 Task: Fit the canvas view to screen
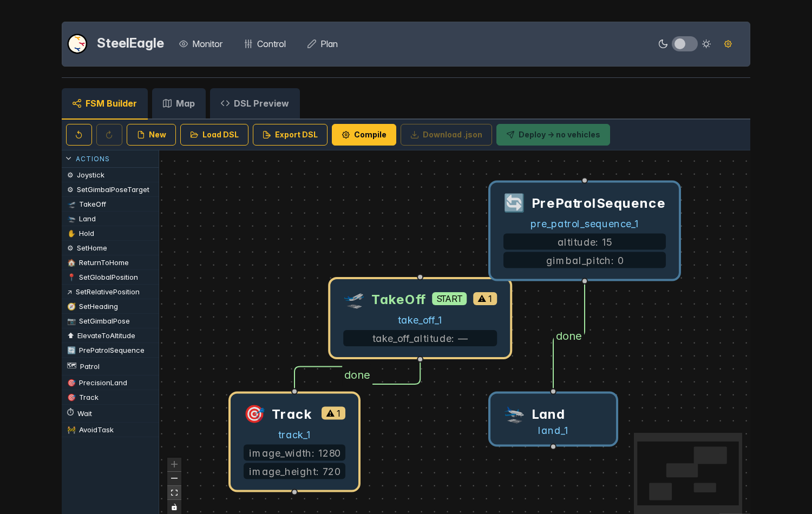[174, 492]
